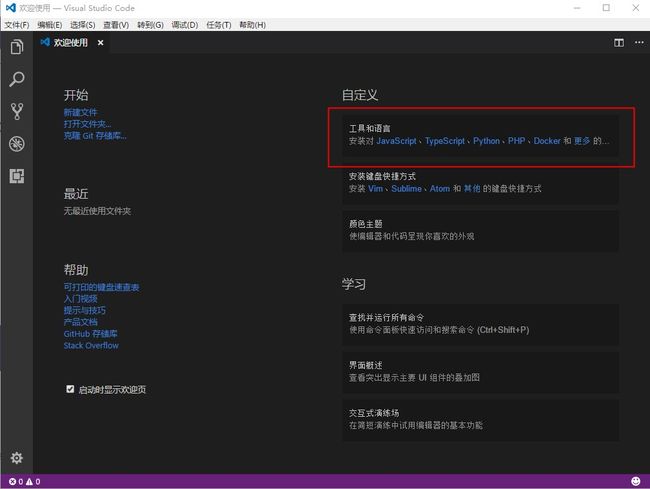Click the 无最近使用文件夹 text
650x489 pixels.
pos(97,211)
